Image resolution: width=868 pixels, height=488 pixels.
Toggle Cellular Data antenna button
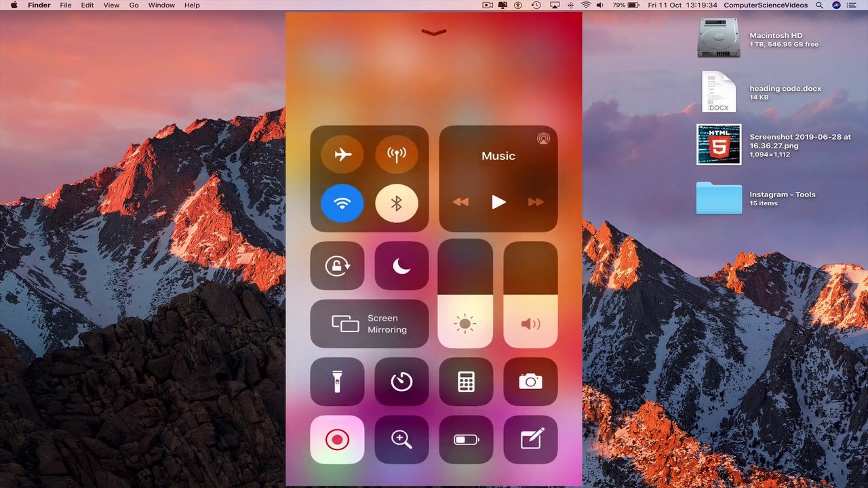point(397,155)
